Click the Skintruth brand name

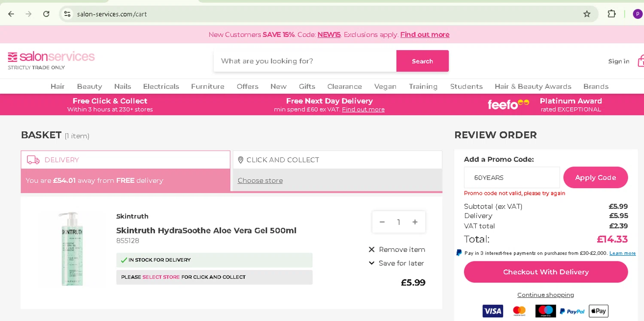coord(132,216)
